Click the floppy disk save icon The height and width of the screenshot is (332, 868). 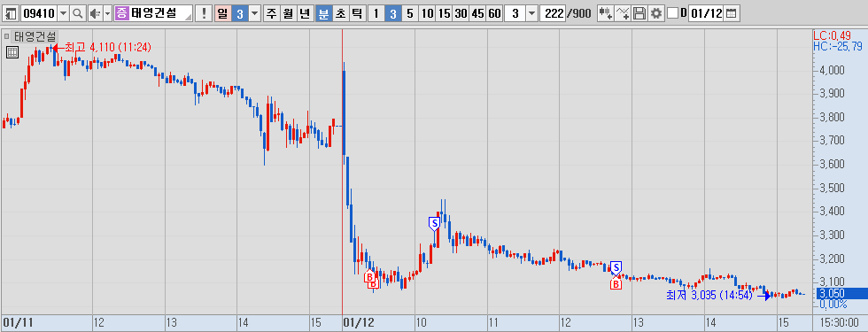(x=639, y=14)
